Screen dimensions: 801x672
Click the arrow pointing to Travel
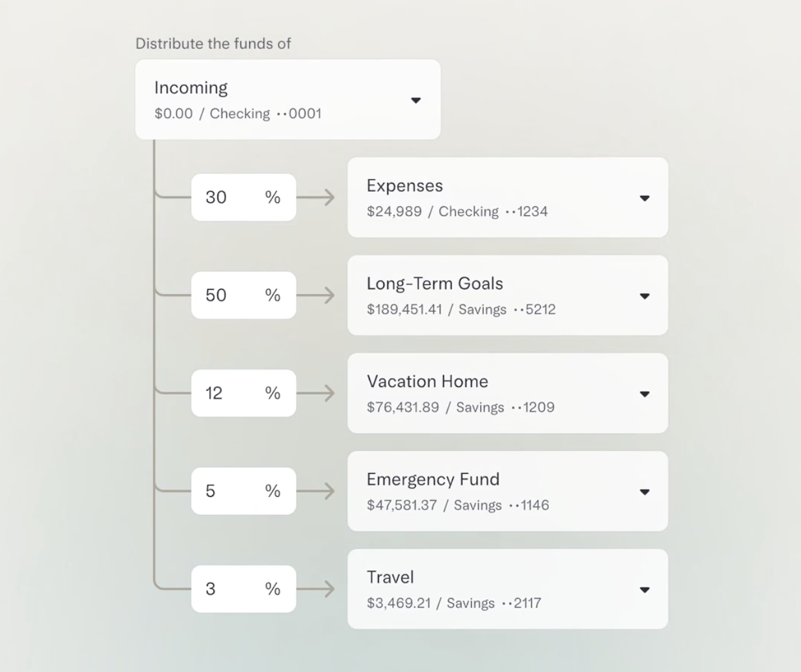click(x=317, y=589)
